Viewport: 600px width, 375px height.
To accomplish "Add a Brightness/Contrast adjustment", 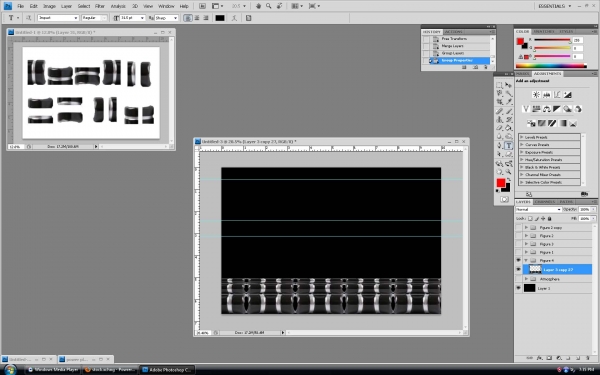I will [536, 95].
